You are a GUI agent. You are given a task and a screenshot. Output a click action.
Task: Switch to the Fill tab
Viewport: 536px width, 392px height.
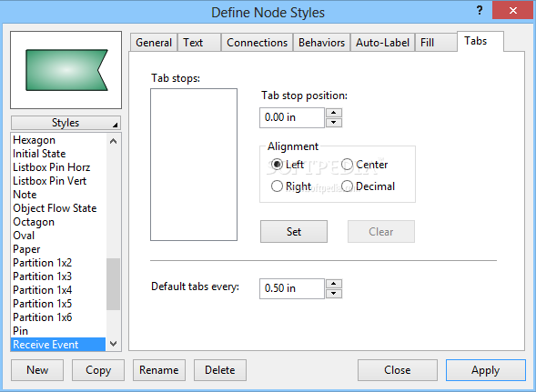pyautogui.click(x=436, y=43)
